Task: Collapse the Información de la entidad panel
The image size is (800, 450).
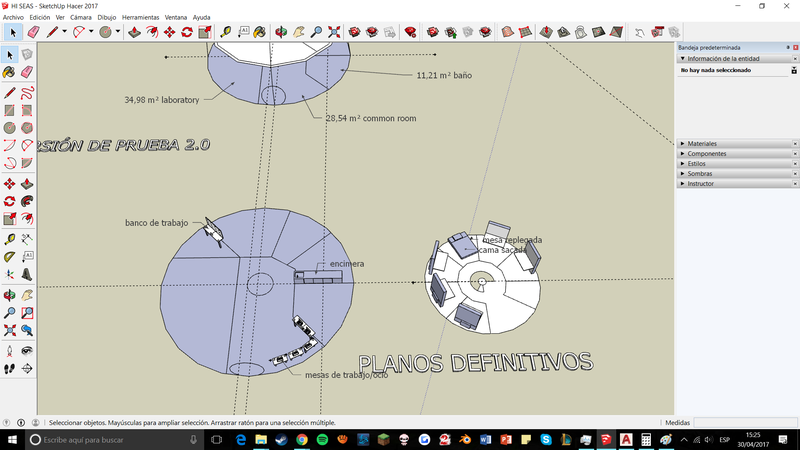Action: pyautogui.click(x=683, y=59)
